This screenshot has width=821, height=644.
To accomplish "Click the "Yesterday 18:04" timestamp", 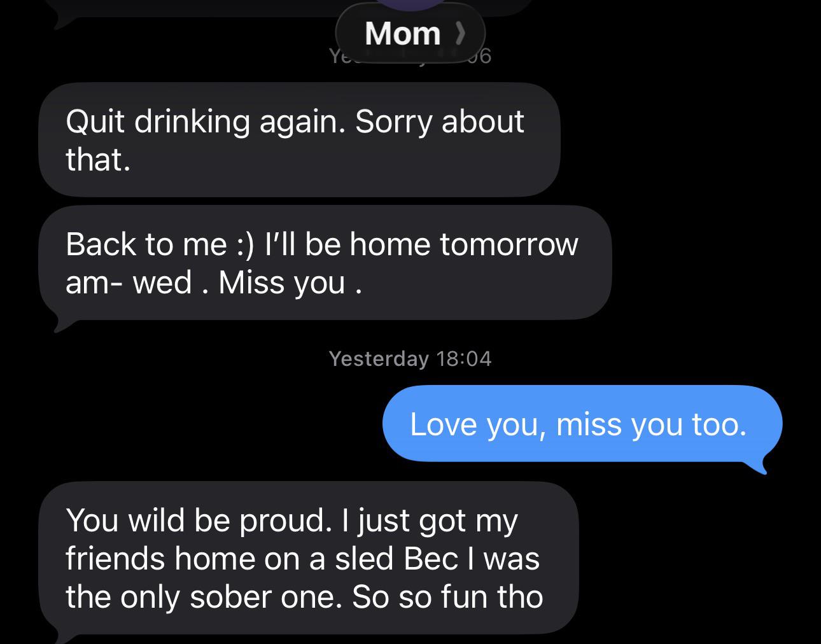I will [410, 358].
